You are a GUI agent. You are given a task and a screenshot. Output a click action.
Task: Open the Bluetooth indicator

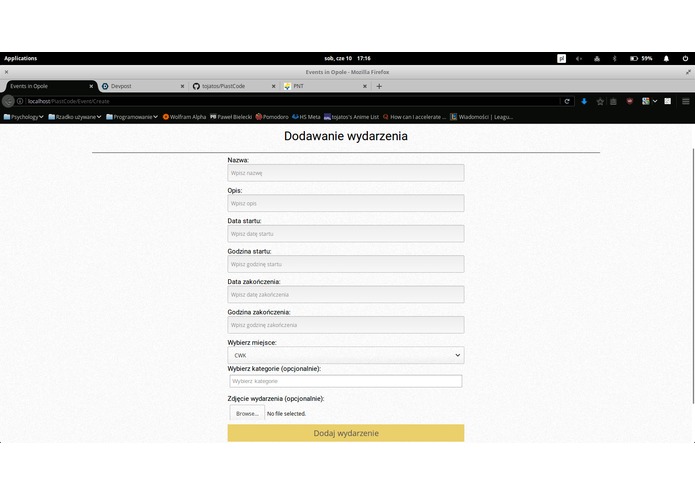click(x=614, y=58)
